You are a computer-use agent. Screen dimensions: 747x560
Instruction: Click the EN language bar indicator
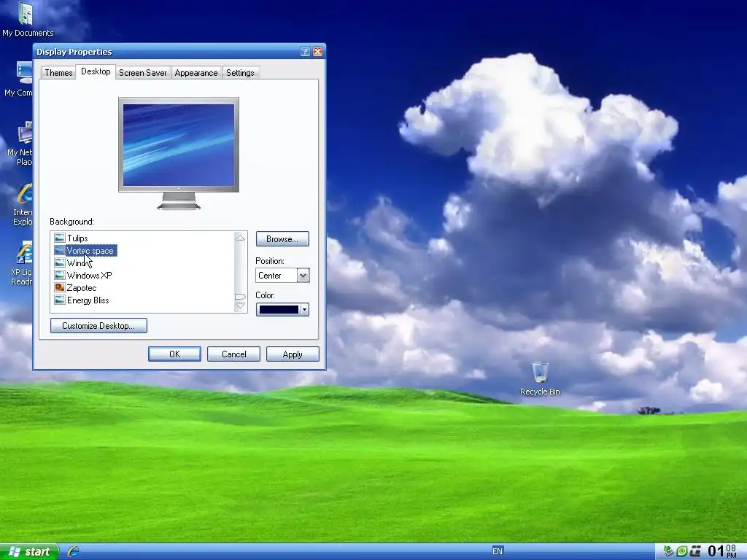coord(498,551)
